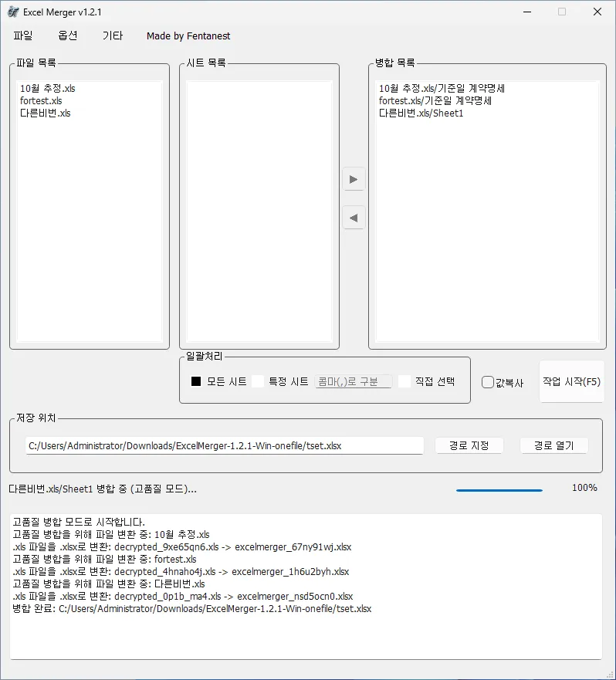Minimize the Excel Merger window
Image resolution: width=616 pixels, height=680 pixels.
(x=527, y=12)
